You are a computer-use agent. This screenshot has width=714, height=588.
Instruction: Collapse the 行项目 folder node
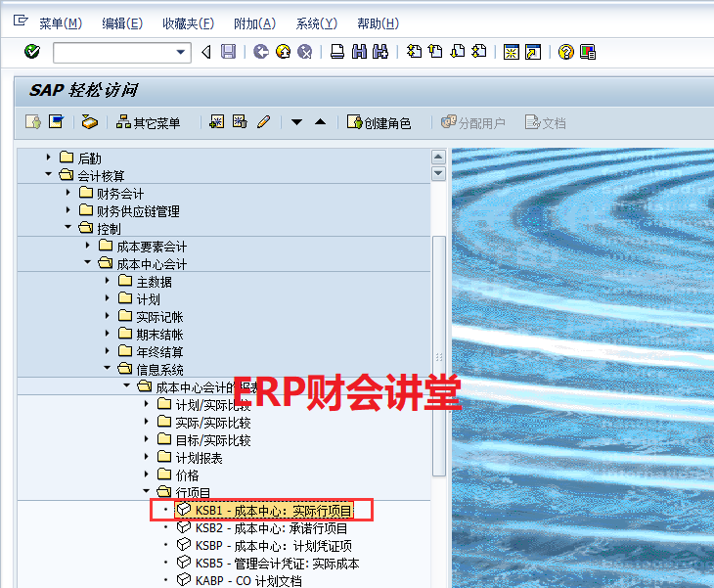[147, 493]
